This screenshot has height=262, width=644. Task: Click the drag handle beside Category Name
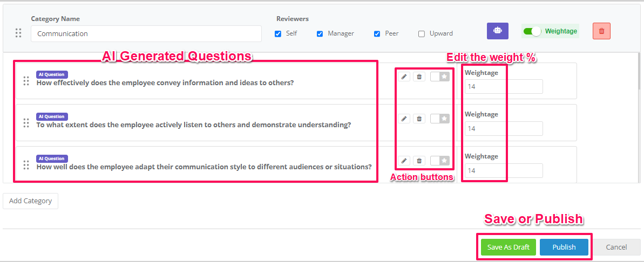(x=18, y=33)
